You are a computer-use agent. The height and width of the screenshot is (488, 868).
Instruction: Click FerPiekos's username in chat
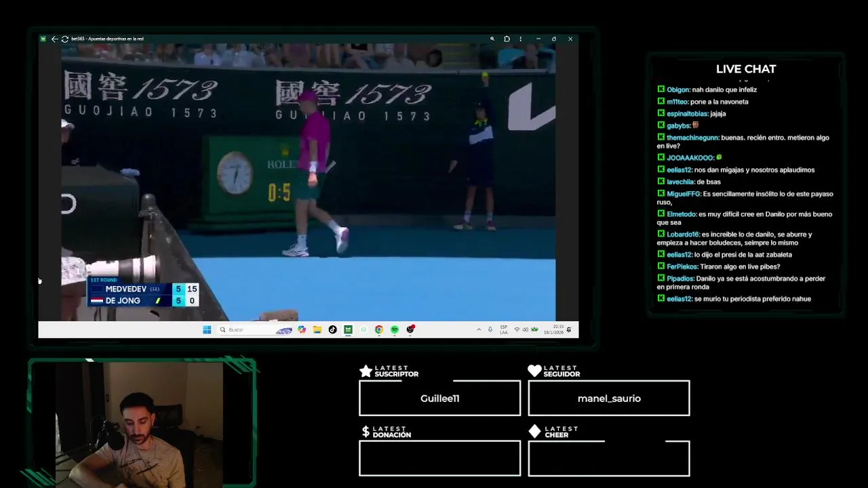click(682, 267)
